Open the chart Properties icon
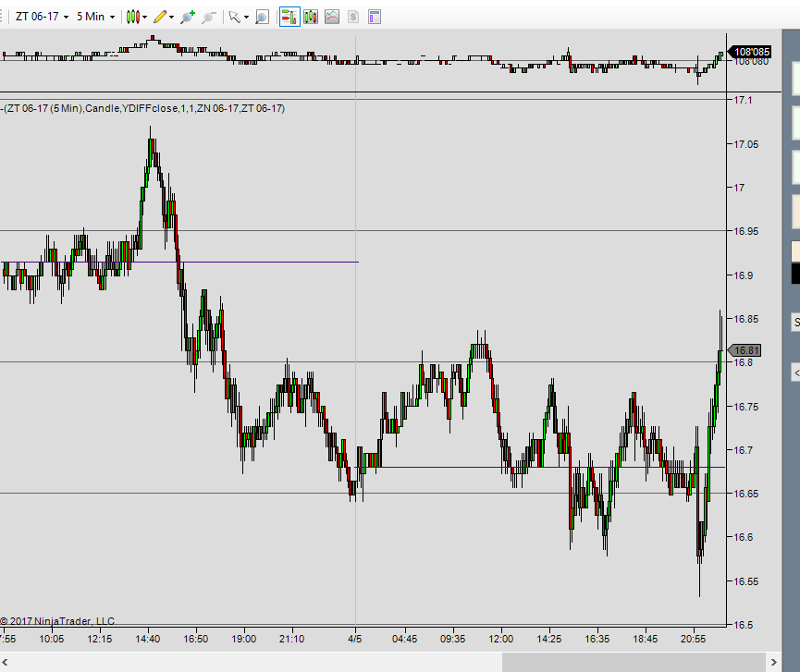 (375, 17)
